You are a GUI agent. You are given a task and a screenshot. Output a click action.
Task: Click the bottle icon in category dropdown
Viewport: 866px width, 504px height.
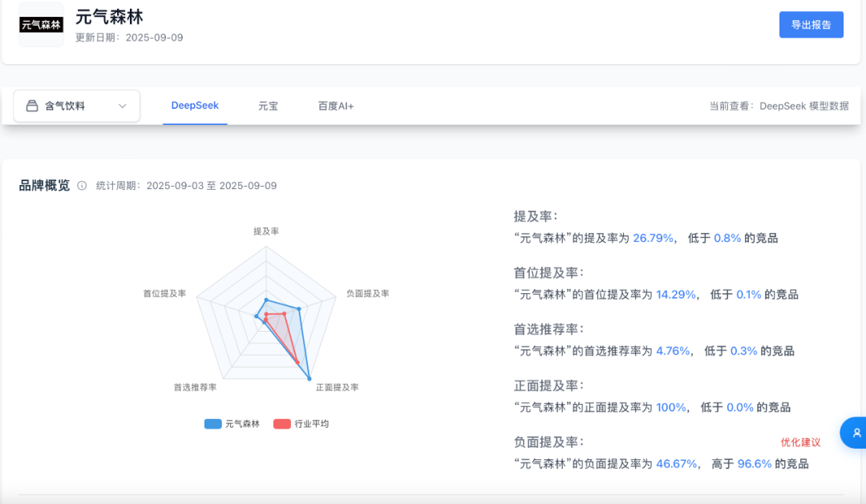click(32, 106)
